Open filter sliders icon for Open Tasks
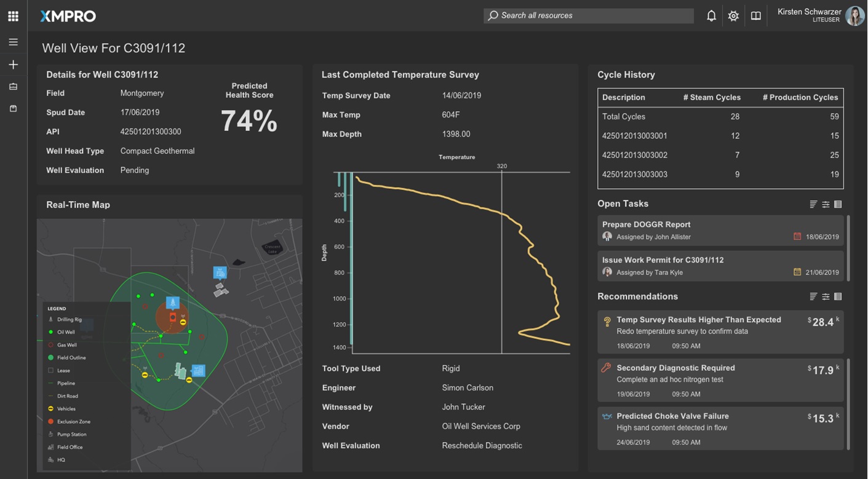The image size is (868, 479). (x=826, y=204)
